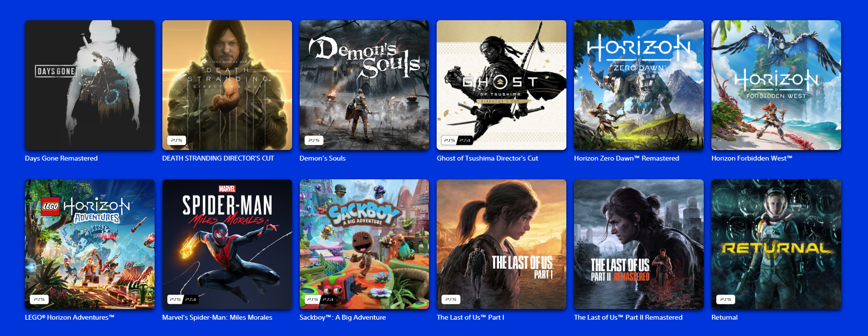Viewport: 868px width, 336px height.
Task: Click the PS5 badge on Ghost of Tsushima
Action: pyautogui.click(x=449, y=140)
